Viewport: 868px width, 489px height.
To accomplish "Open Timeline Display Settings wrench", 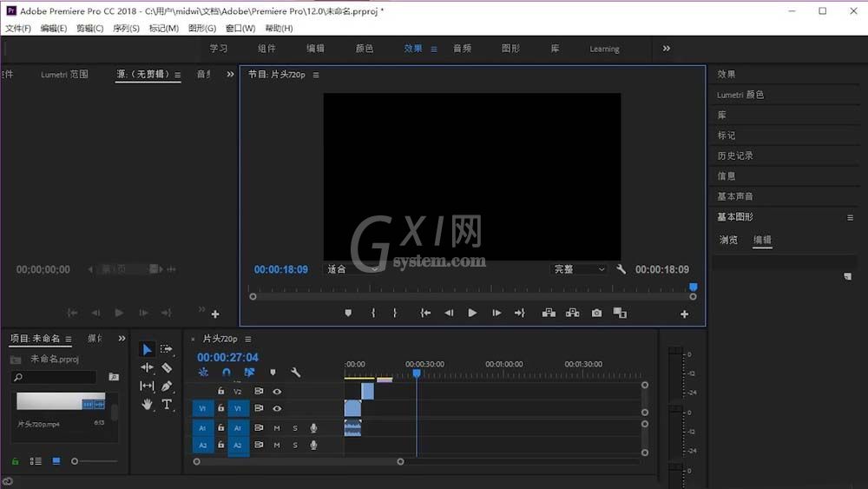I will [296, 372].
